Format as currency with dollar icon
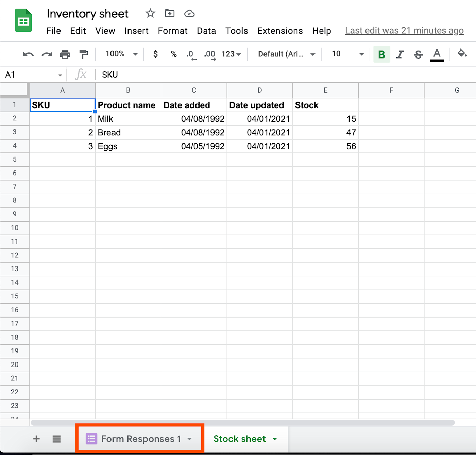The image size is (476, 455). (155, 54)
